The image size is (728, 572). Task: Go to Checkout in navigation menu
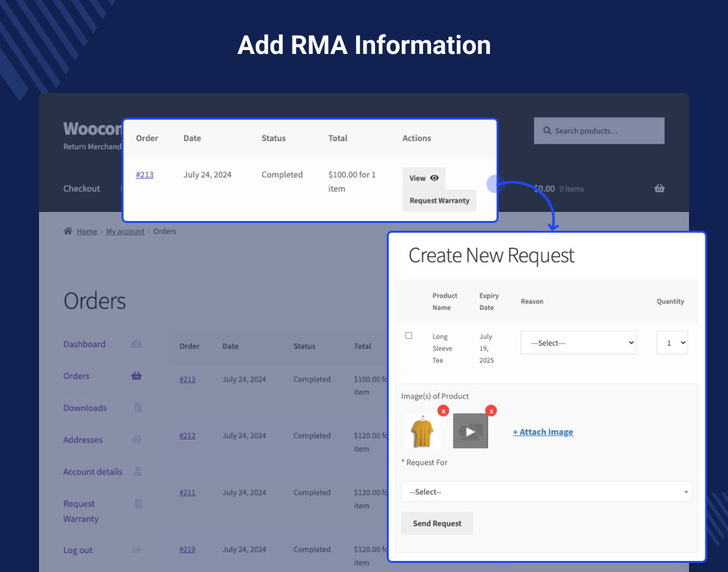coord(82,188)
